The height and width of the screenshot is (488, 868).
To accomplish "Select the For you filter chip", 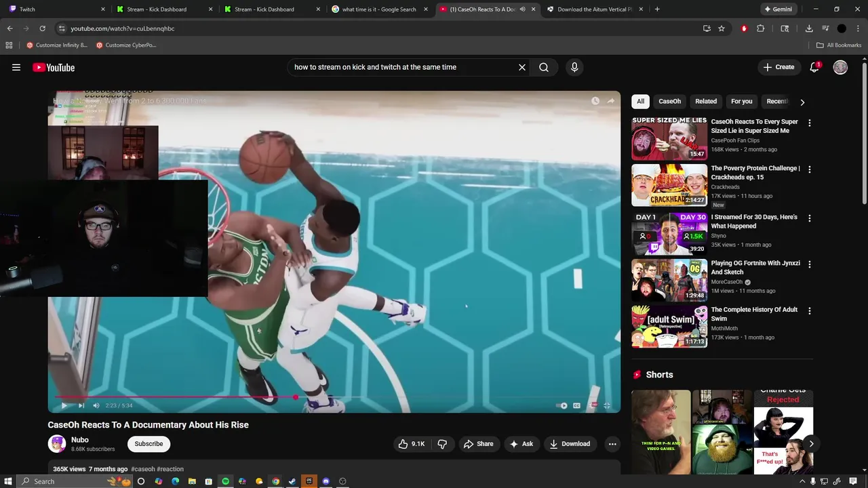I will tap(742, 101).
